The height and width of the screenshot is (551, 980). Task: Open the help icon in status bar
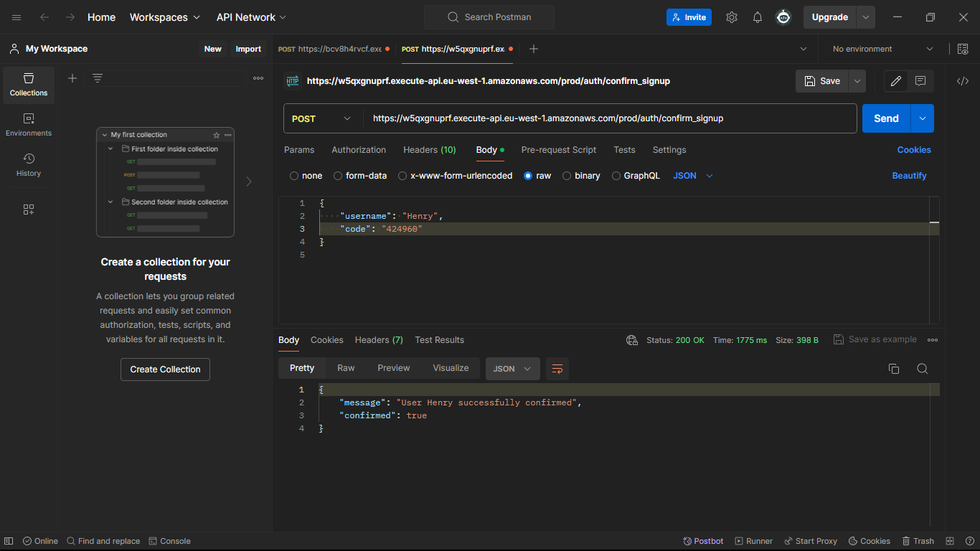click(x=969, y=541)
